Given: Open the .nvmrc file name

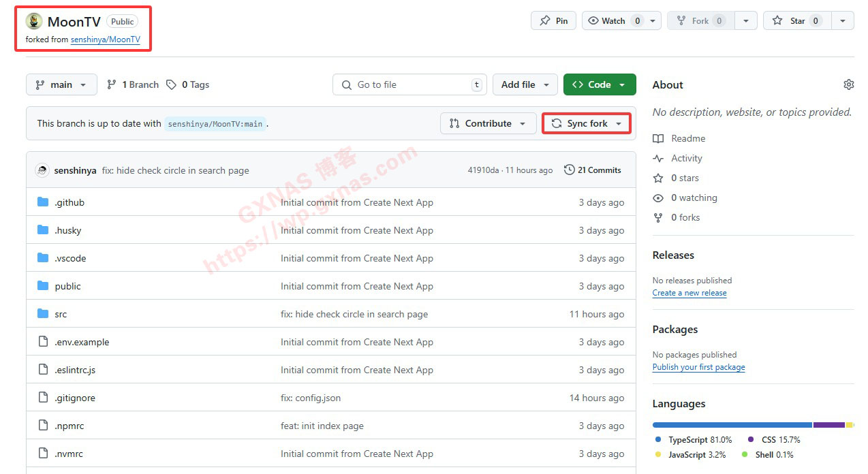Looking at the screenshot, I should click(x=69, y=454).
